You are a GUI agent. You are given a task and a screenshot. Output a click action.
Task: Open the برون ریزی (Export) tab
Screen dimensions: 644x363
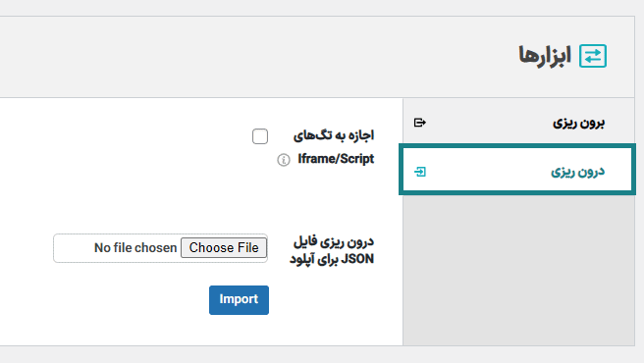tap(518, 123)
